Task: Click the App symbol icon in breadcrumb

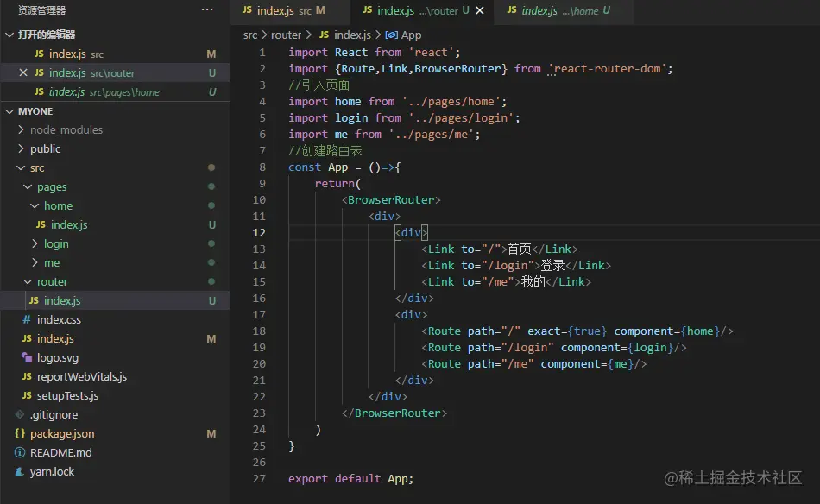Action: coord(391,35)
